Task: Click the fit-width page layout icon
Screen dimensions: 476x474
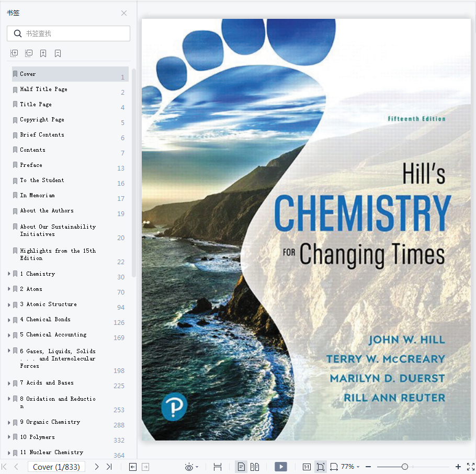Action: [x=218, y=467]
